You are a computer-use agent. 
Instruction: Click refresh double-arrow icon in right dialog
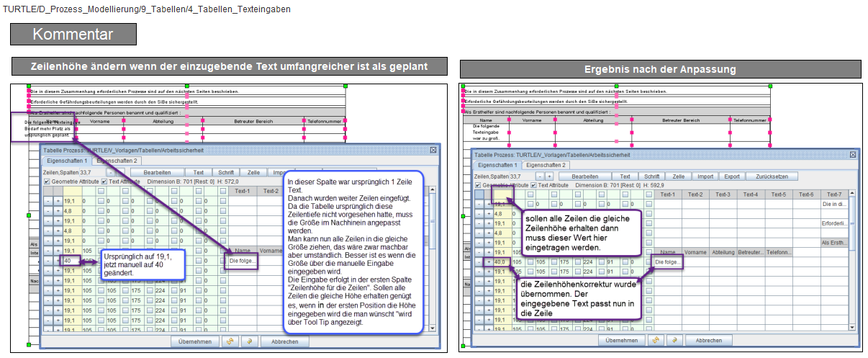tap(656, 340)
